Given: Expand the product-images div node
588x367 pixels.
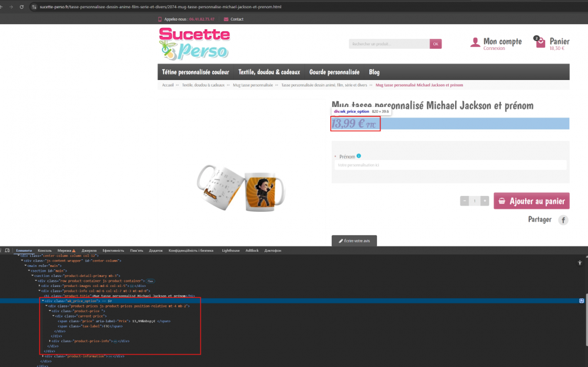Looking at the screenshot, I should click(39, 286).
